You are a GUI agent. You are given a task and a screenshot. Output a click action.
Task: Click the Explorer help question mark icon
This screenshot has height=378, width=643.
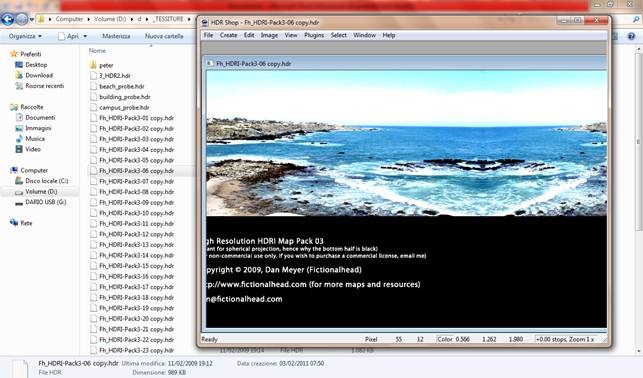pyautogui.click(x=632, y=36)
